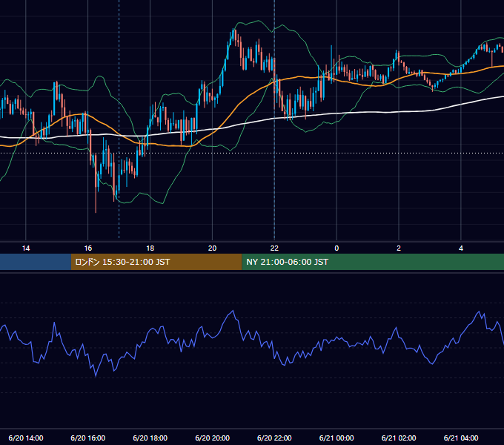Viewport: 504px width, 445px height.
Task: Click the 18 hour axis label
Action: tap(150, 248)
